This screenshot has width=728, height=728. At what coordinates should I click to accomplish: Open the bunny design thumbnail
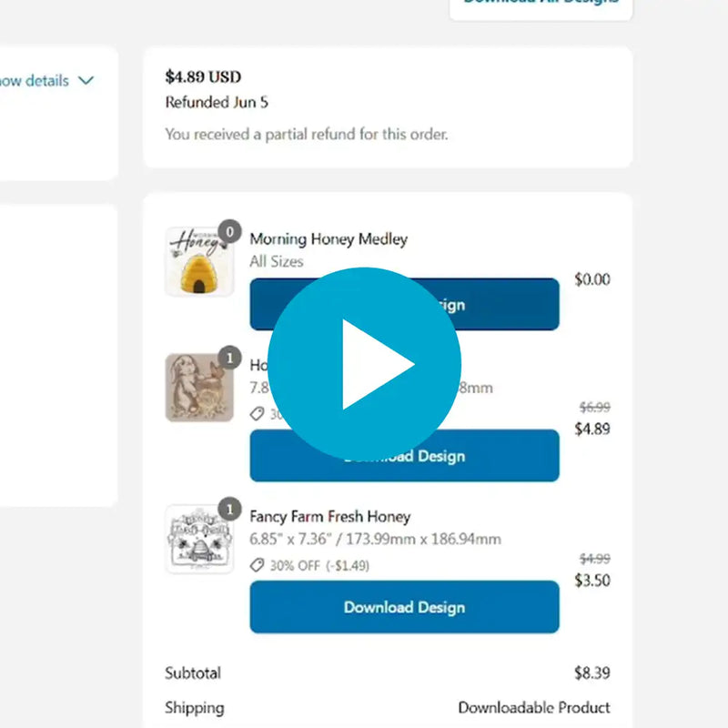point(199,388)
